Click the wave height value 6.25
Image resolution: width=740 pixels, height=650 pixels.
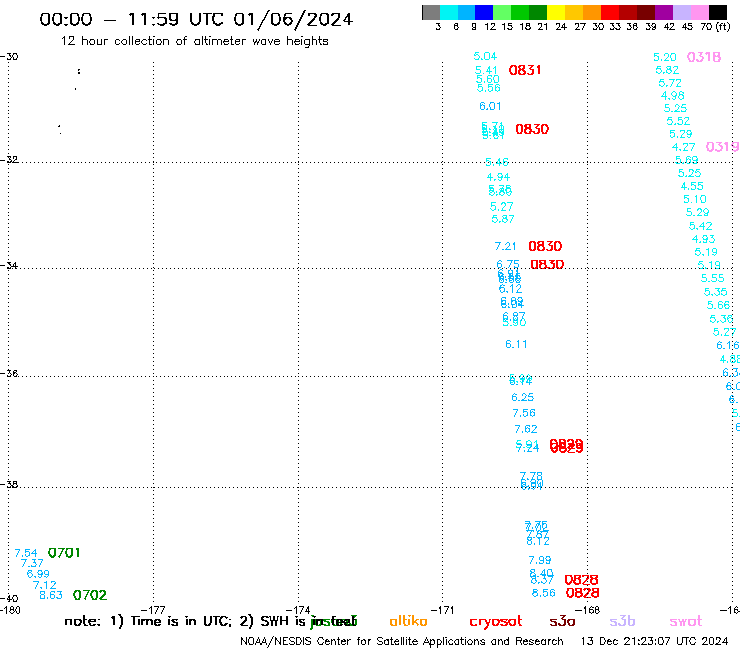(x=522, y=397)
